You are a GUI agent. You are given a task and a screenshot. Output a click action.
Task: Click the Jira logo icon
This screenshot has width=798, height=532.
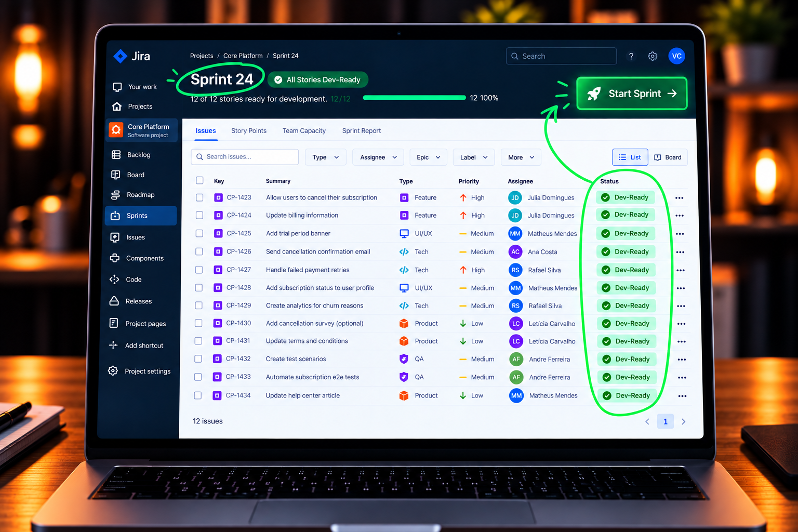coord(120,56)
